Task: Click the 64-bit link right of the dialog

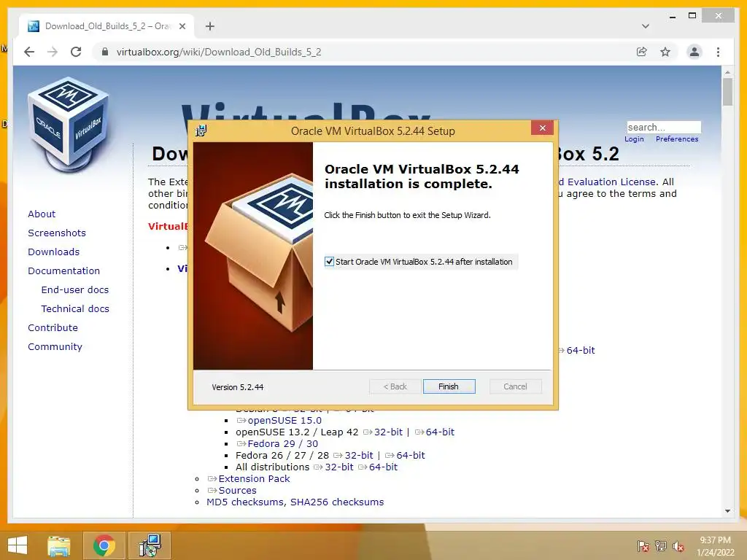Action: pos(580,351)
